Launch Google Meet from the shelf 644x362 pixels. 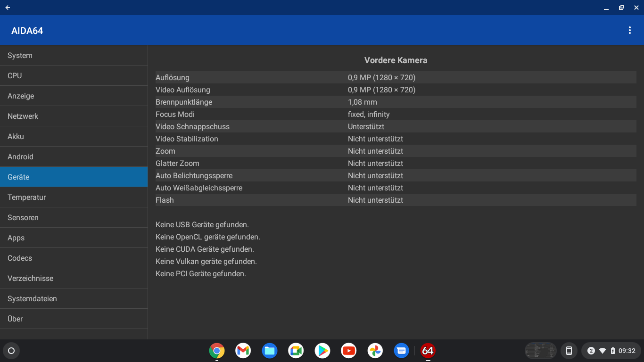tap(296, 351)
